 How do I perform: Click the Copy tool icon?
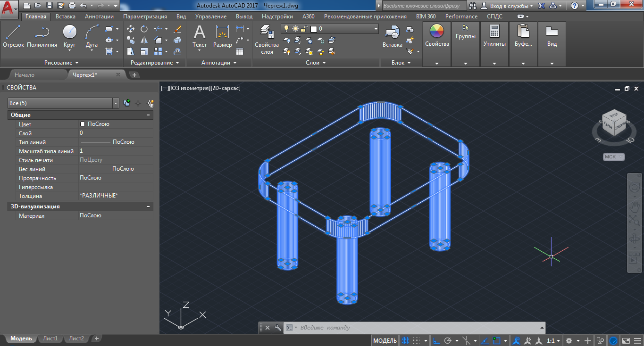tap(131, 40)
